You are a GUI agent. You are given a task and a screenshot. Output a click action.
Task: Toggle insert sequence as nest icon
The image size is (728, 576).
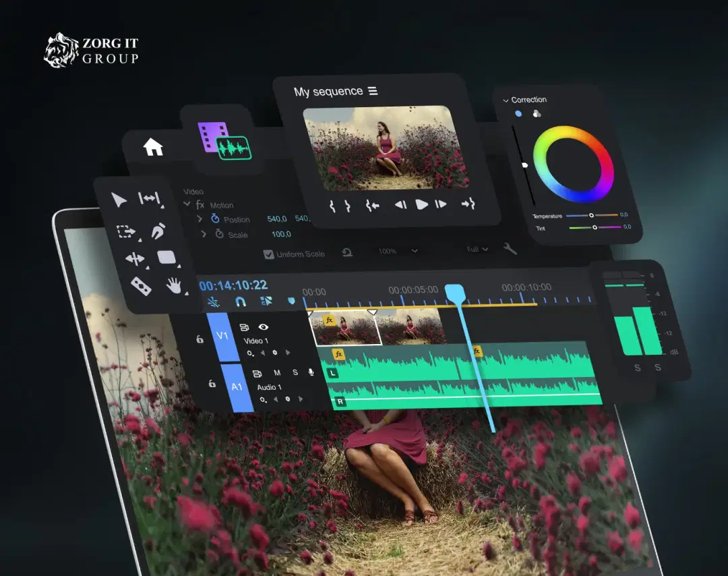[214, 302]
